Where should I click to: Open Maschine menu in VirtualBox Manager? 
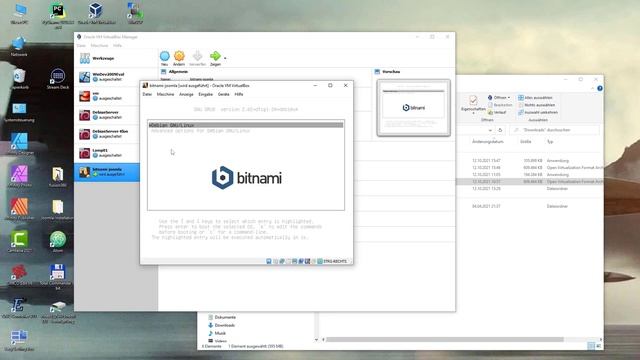coord(99,46)
